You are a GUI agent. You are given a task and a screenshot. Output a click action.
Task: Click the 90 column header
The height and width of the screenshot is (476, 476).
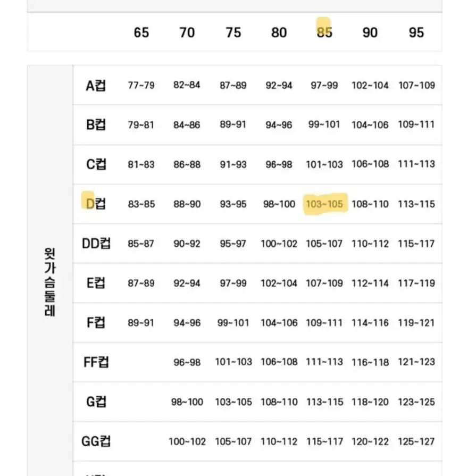(x=370, y=32)
